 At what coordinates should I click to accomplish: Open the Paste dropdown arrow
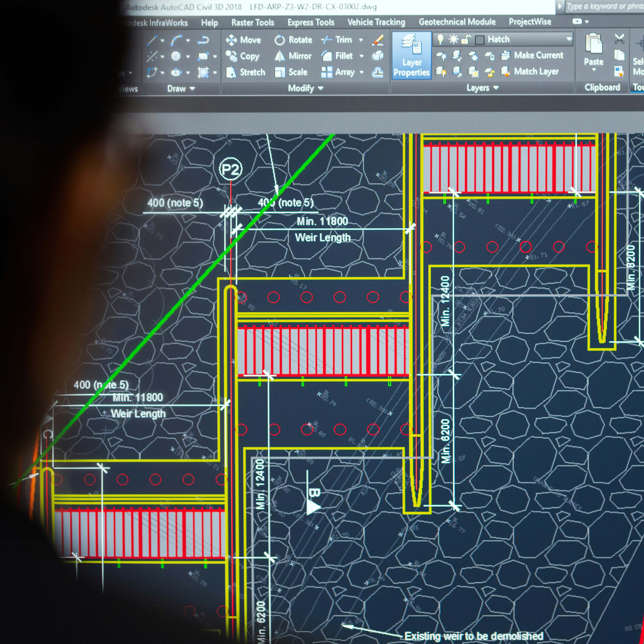pyautogui.click(x=594, y=70)
